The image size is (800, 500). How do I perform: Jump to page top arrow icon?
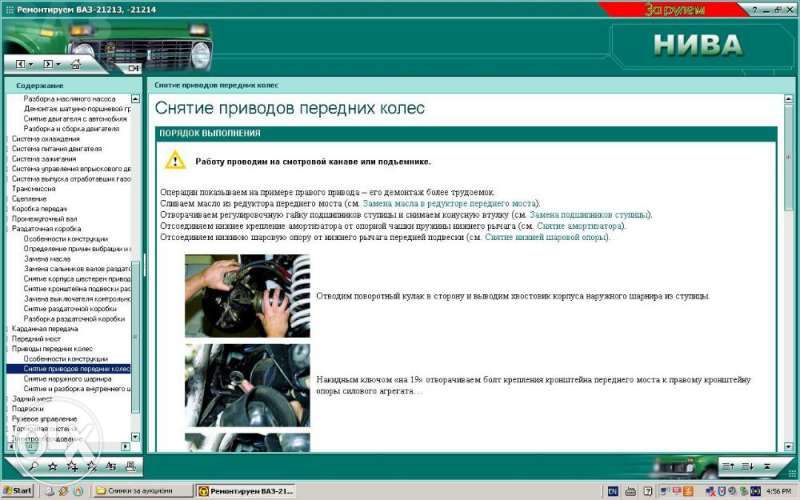tap(767, 466)
